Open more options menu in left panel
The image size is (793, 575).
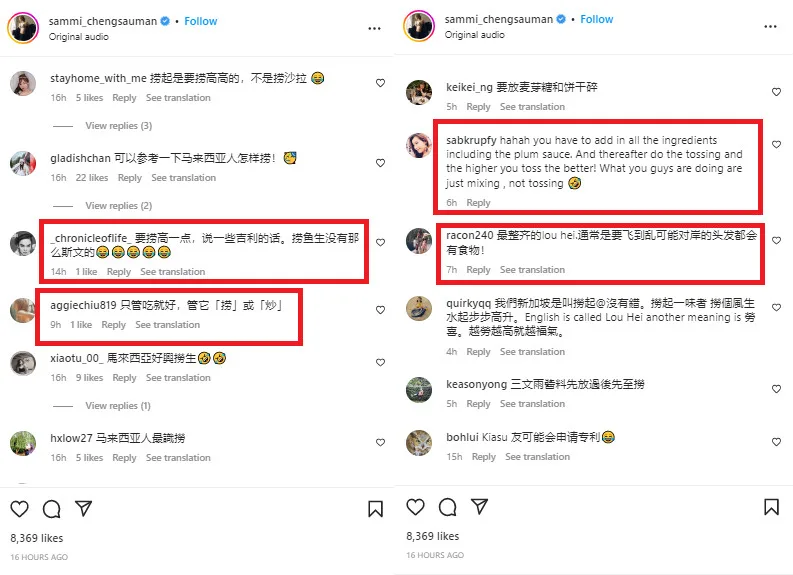(x=374, y=28)
